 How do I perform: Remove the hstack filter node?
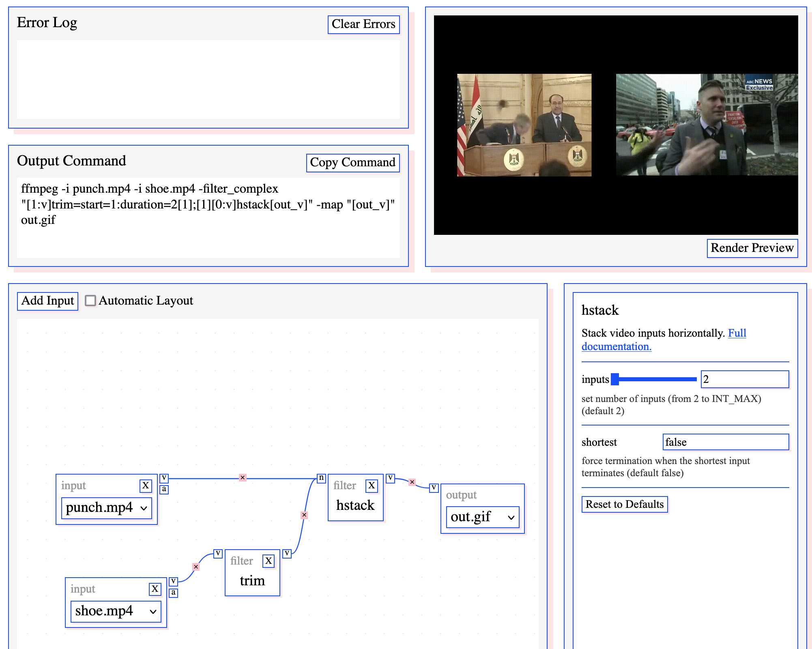point(371,486)
